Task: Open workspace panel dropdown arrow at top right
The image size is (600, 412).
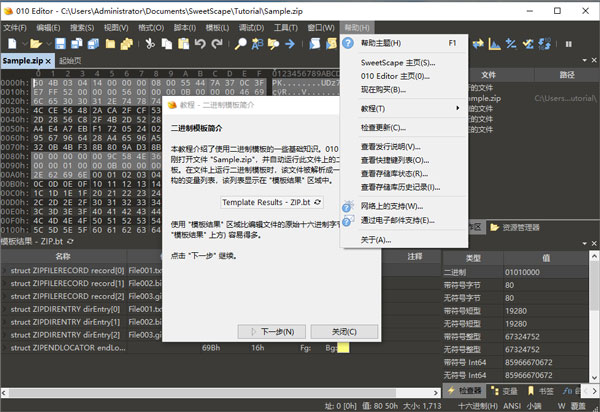Action: [584, 60]
